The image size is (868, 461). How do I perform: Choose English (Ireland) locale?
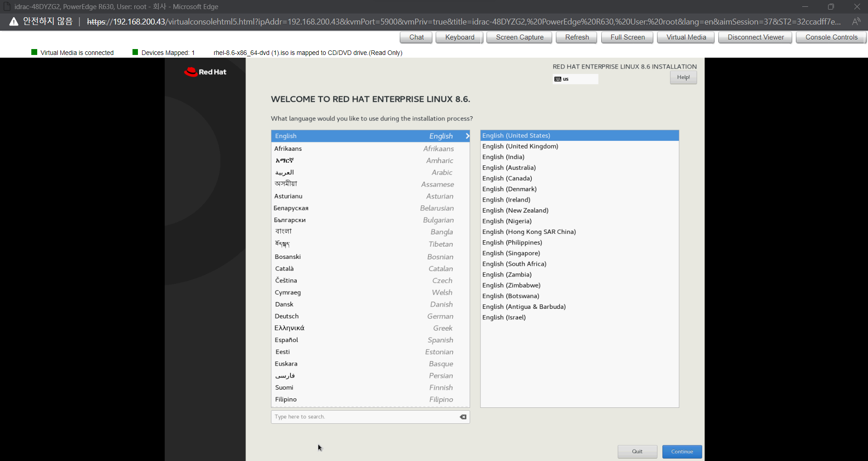(x=579, y=199)
